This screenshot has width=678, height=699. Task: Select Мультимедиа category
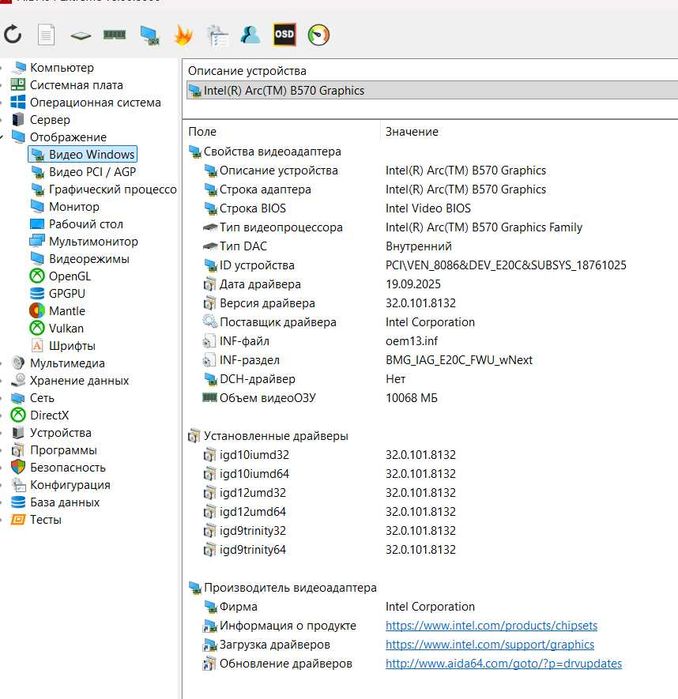67,363
